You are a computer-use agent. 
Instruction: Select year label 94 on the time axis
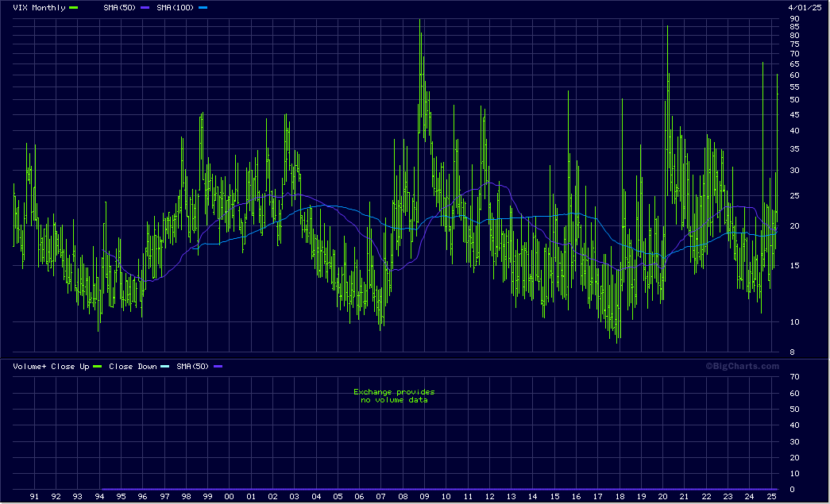coord(99,496)
